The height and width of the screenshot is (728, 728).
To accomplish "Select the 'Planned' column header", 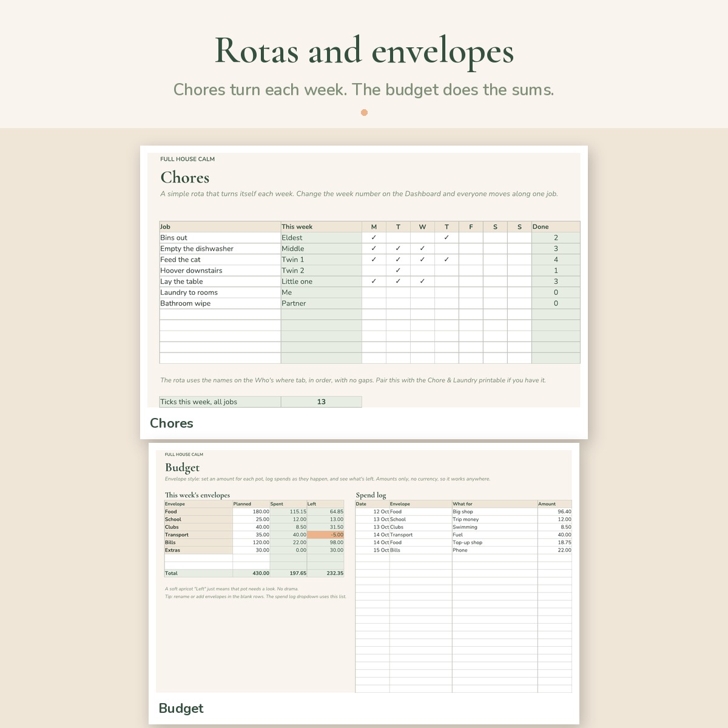I will (251, 504).
